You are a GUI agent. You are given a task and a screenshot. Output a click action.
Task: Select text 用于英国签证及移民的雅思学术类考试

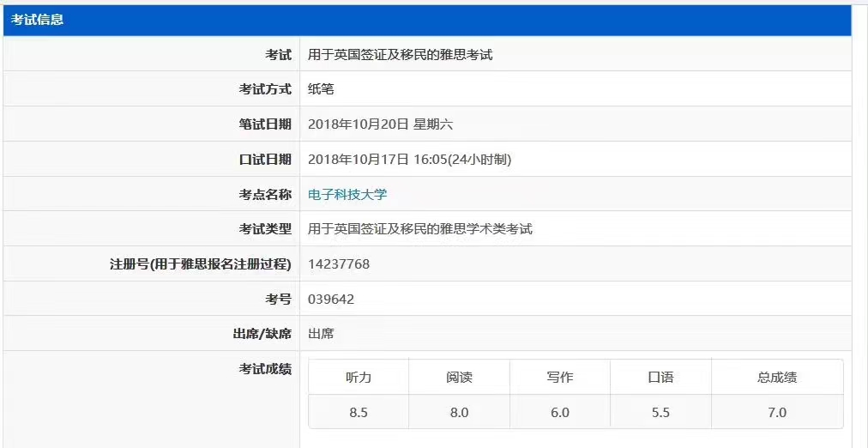coord(420,229)
